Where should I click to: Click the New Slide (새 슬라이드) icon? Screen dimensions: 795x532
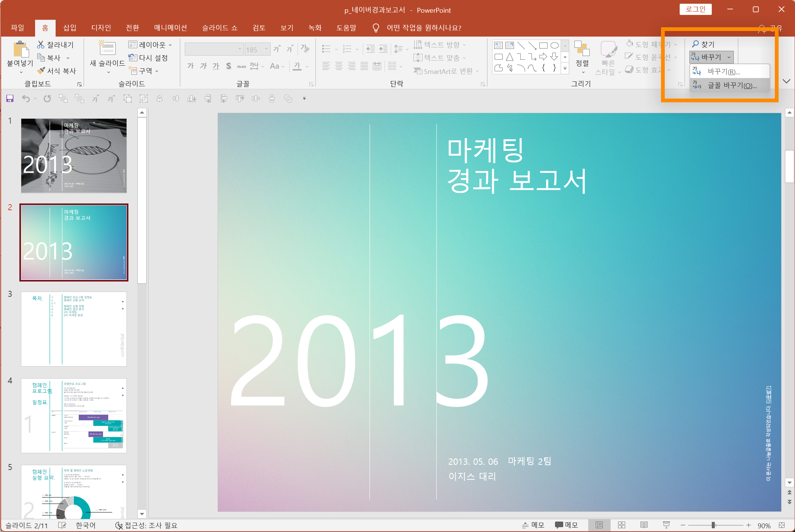click(x=107, y=49)
